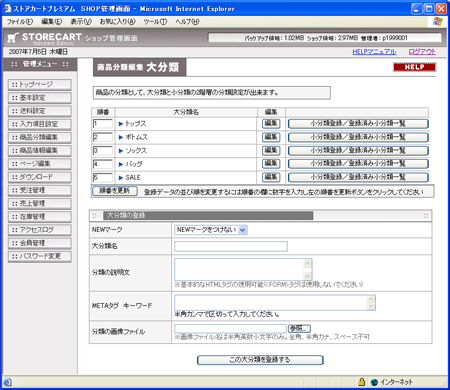The height and width of the screenshot is (390, 450).
Task: Click the red HELP button
Action: pos(414,67)
